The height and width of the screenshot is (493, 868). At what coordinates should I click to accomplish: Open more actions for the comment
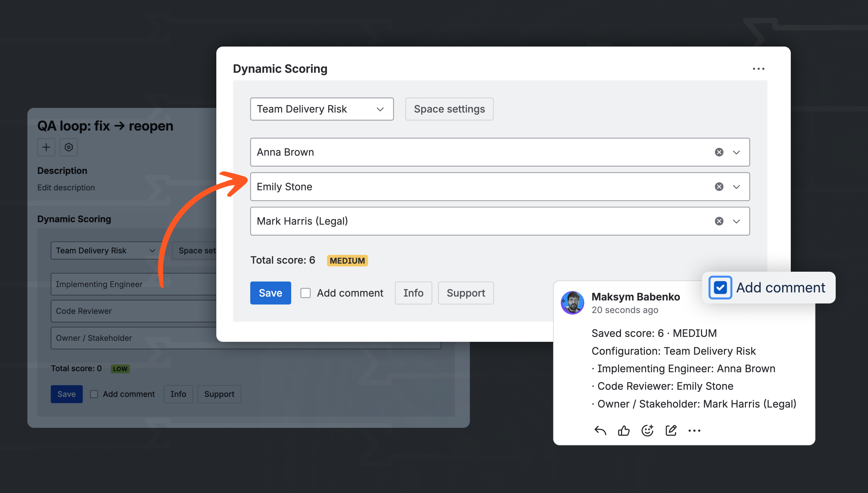click(x=694, y=430)
